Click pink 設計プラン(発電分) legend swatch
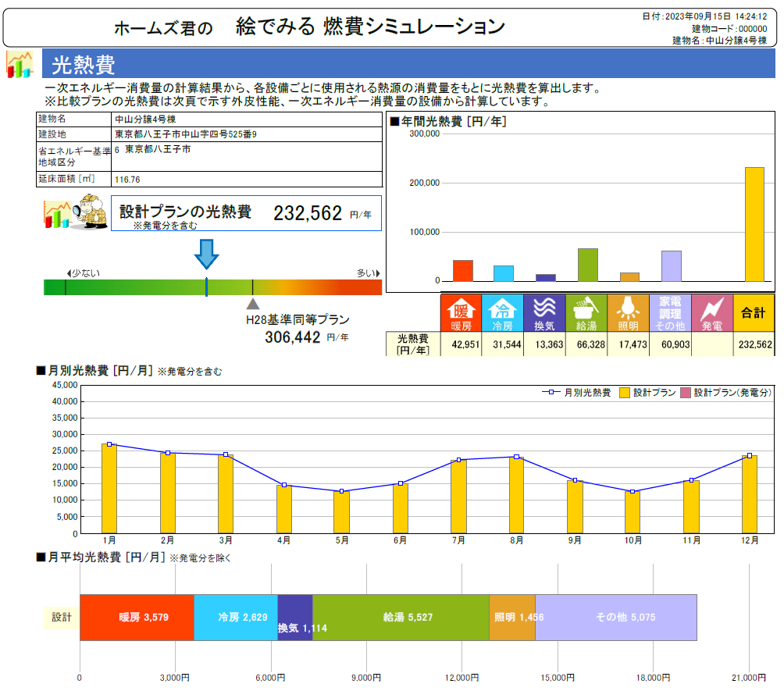 685,393
